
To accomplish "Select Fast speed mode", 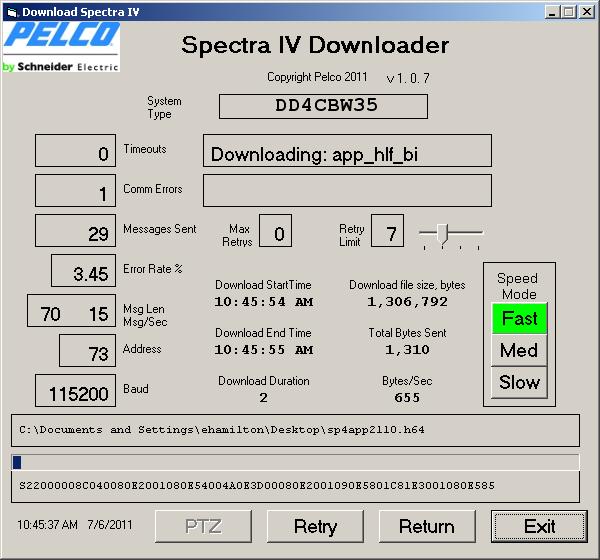I will [x=519, y=318].
